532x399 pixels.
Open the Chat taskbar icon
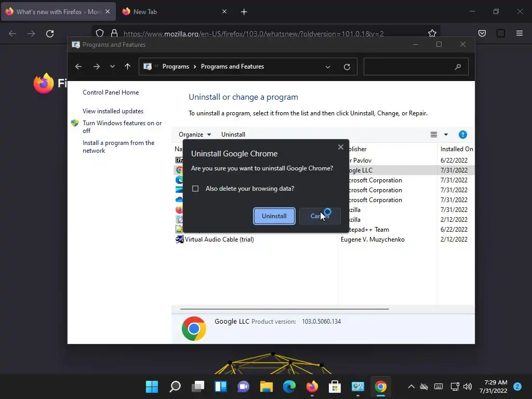243,387
